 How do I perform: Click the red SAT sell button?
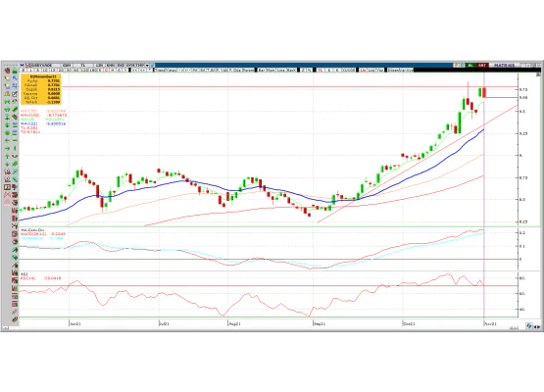pyautogui.click(x=482, y=66)
